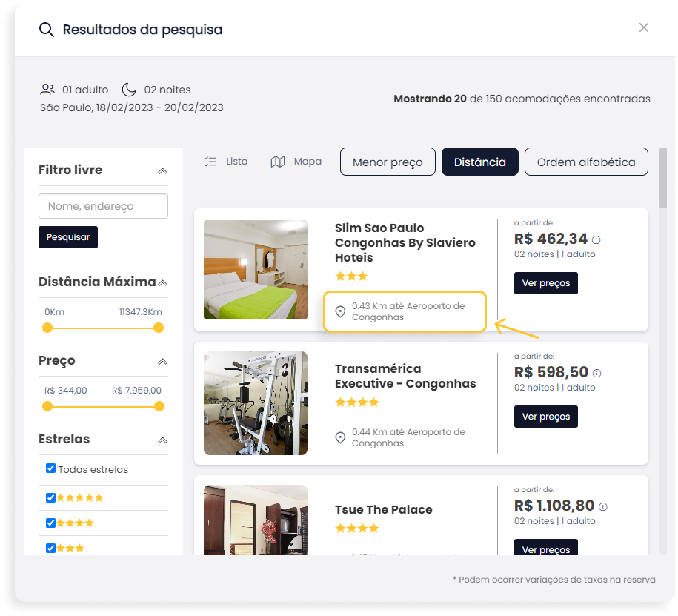Click Ver preços for Slim Sao Paulo Congonhas
The height and width of the screenshot is (616, 678).
coord(545,283)
